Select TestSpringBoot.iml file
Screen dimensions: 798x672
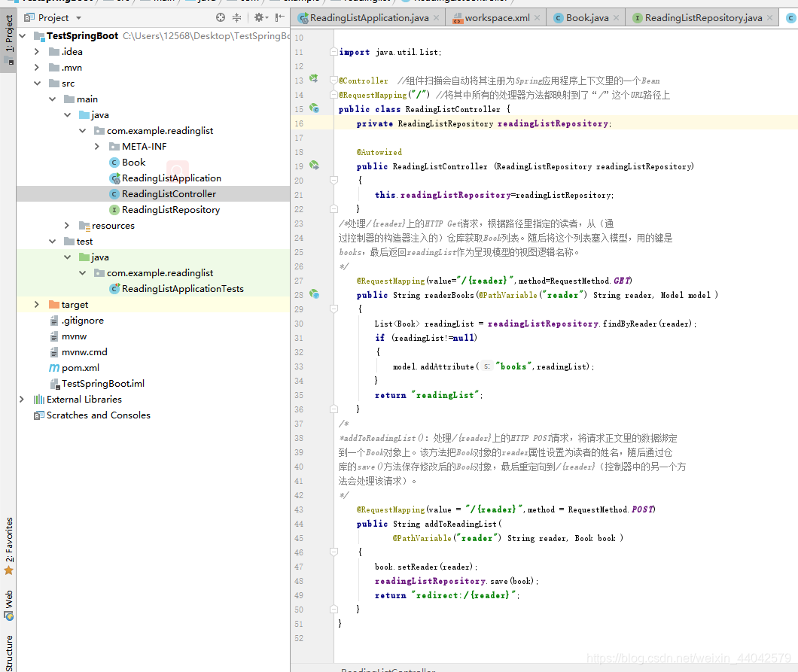(x=103, y=383)
